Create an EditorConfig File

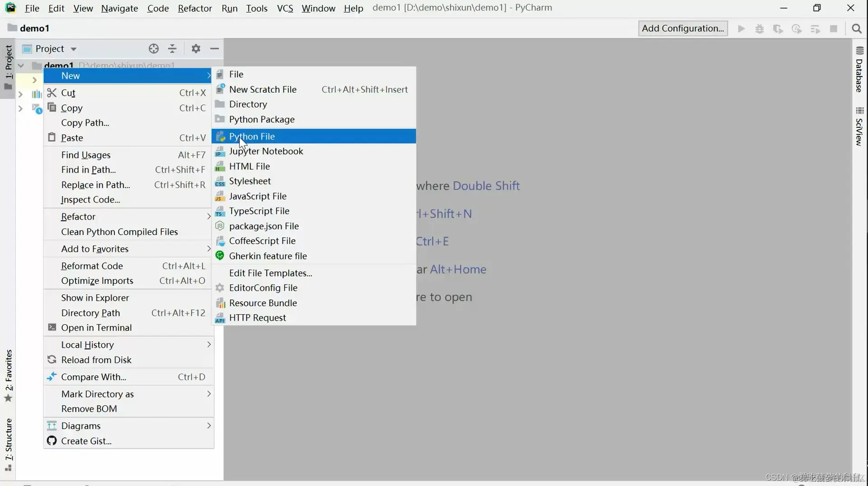pos(314,288)
